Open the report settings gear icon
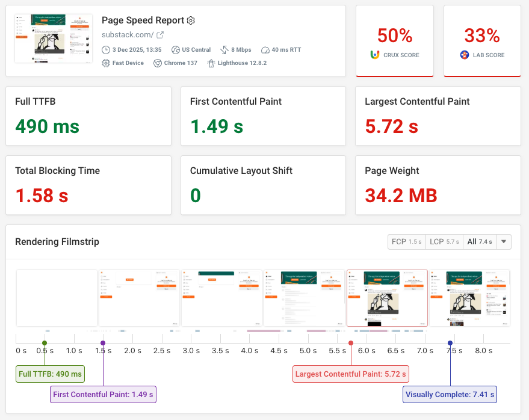This screenshot has height=420, width=529. [191, 20]
